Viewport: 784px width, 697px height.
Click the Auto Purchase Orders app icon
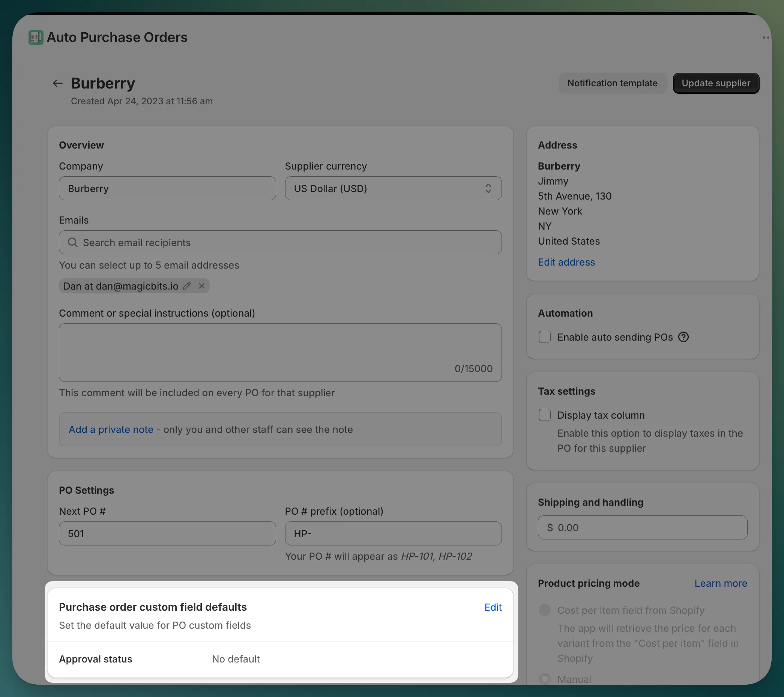click(36, 38)
